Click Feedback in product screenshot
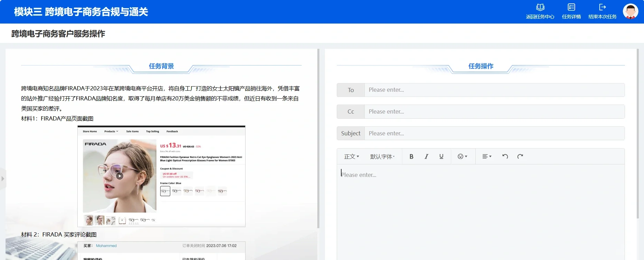644x260 pixels. tap(172, 132)
